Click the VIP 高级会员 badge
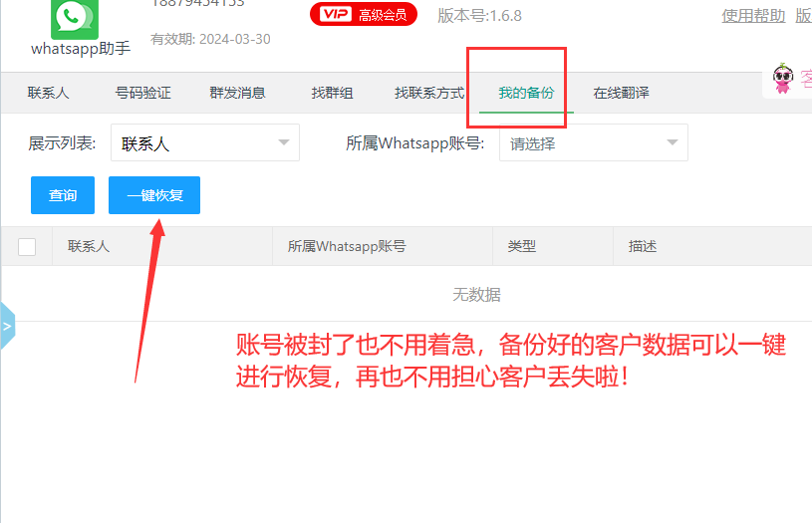Screen dimensions: 812x523 pos(364,14)
